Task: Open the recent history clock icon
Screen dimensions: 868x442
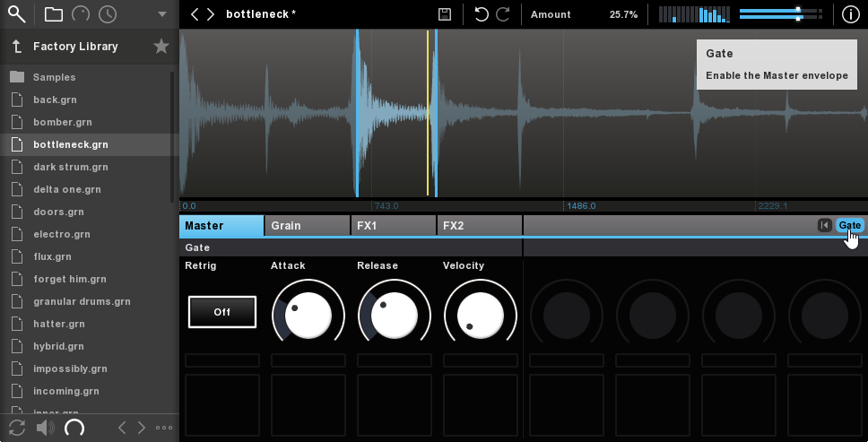Action: coord(108,14)
